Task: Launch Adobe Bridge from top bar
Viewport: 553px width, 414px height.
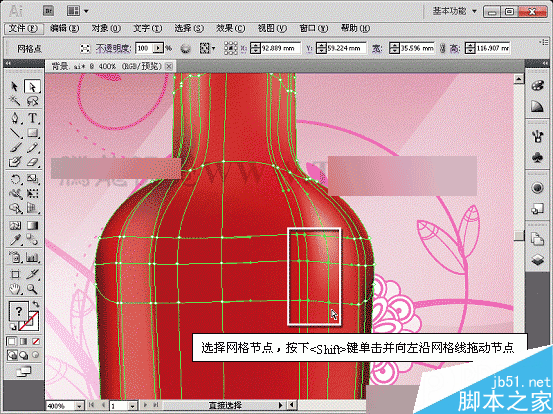Action: click(x=48, y=11)
